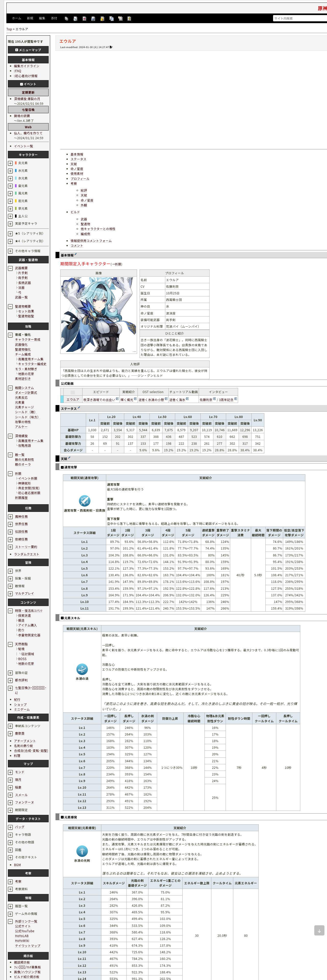Click external link icon after 3周年記念

[x=236, y=399]
